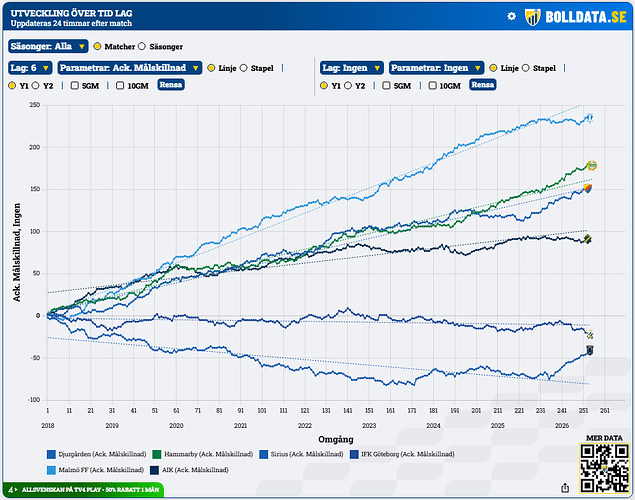
Task: Open the Lag: Ingen dropdown
Action: pyautogui.click(x=352, y=68)
